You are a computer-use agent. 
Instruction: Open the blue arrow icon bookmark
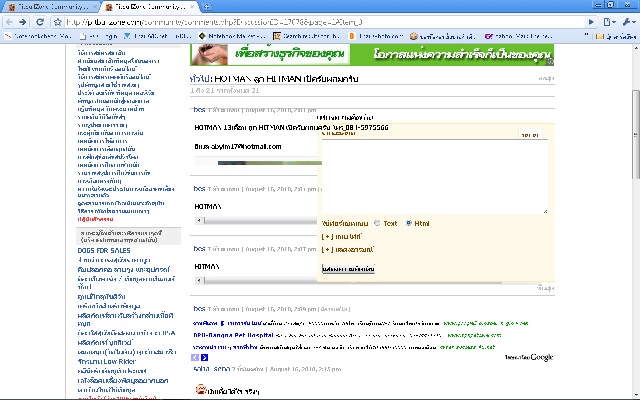(157, 36)
